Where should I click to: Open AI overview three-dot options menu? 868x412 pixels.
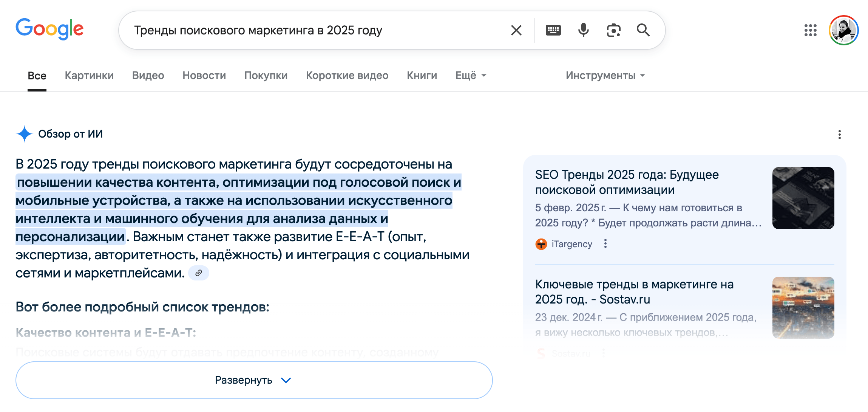click(839, 135)
